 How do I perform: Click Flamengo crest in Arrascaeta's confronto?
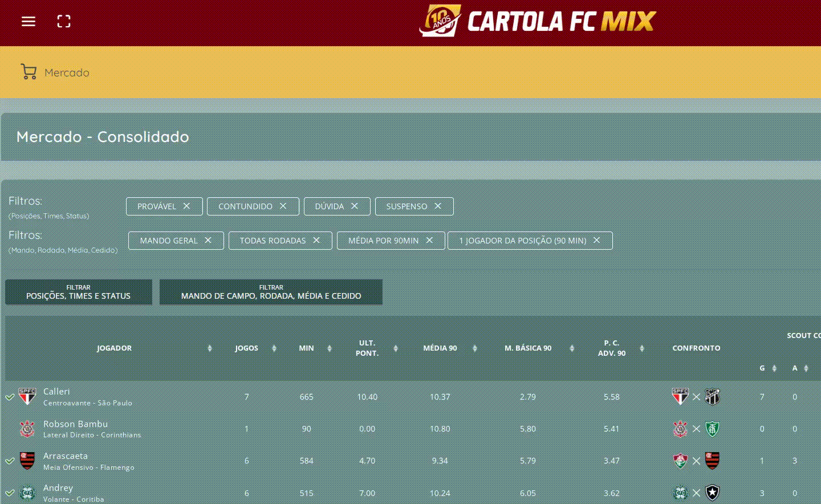click(712, 461)
